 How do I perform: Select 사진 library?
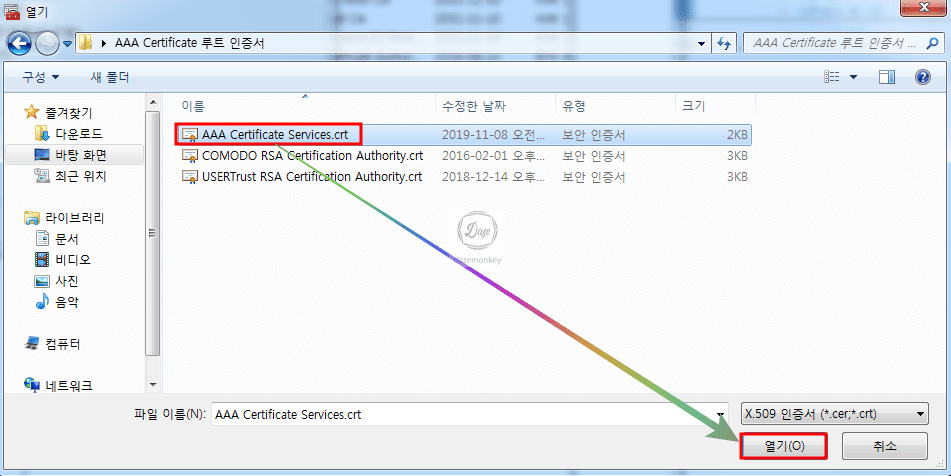pyautogui.click(x=67, y=281)
